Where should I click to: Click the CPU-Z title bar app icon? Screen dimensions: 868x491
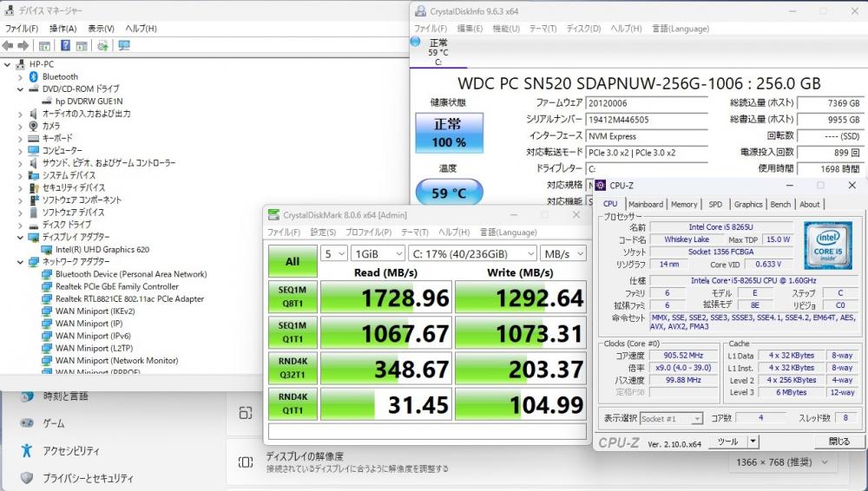point(600,186)
